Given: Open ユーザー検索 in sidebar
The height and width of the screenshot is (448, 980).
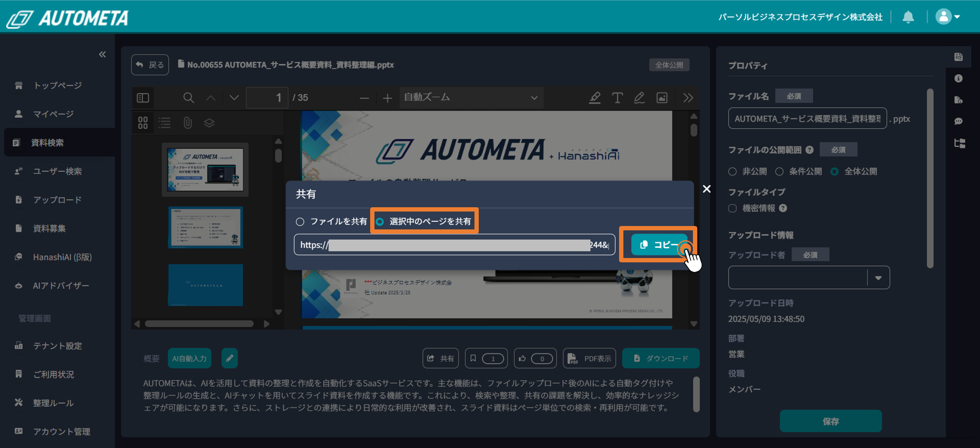Looking at the screenshot, I should tap(57, 171).
